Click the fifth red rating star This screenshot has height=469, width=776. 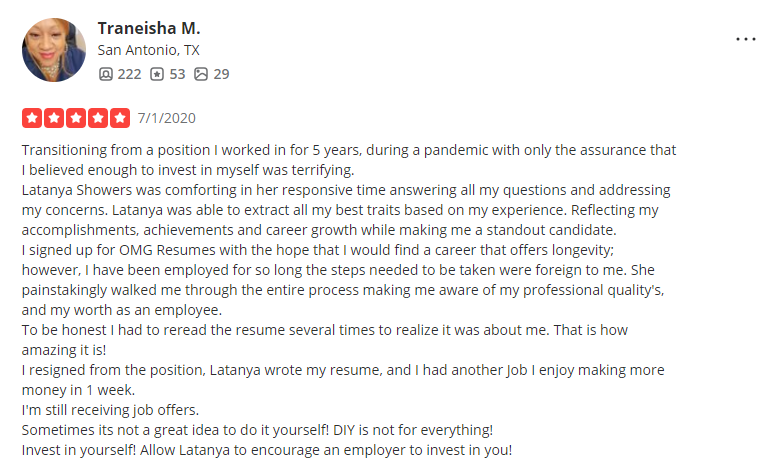(119, 118)
